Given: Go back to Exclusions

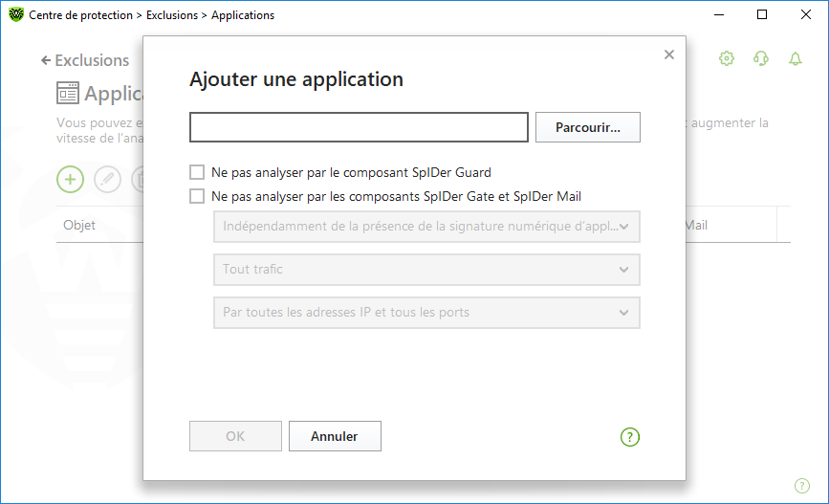Looking at the screenshot, I should pyautogui.click(x=85, y=60).
